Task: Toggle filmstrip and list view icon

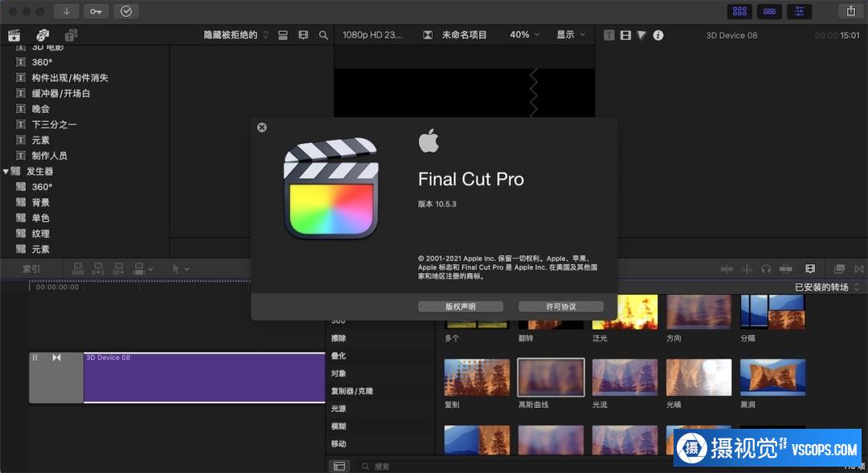Action: 303,35
